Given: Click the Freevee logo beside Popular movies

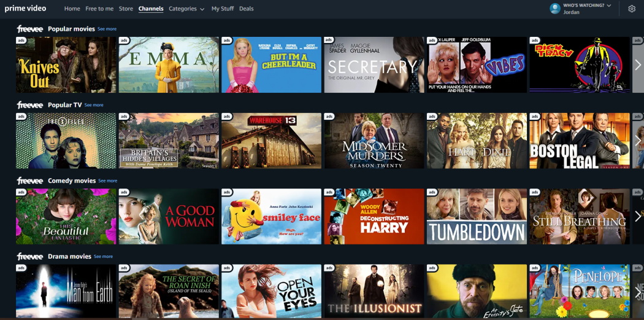Looking at the screenshot, I should coord(30,29).
